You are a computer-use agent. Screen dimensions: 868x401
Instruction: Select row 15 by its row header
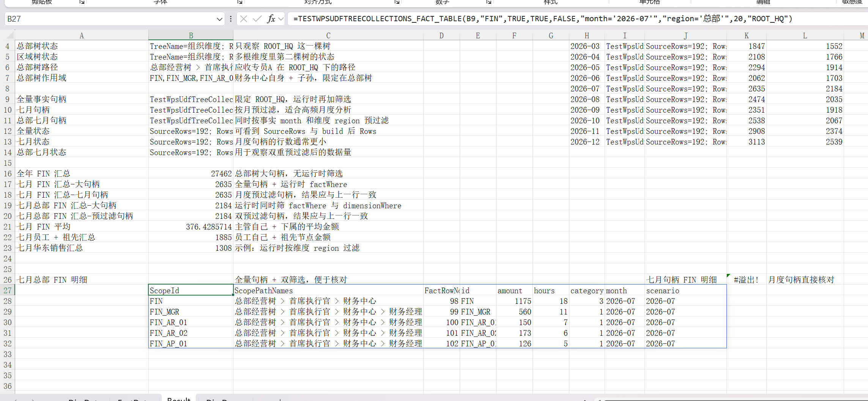click(x=8, y=163)
